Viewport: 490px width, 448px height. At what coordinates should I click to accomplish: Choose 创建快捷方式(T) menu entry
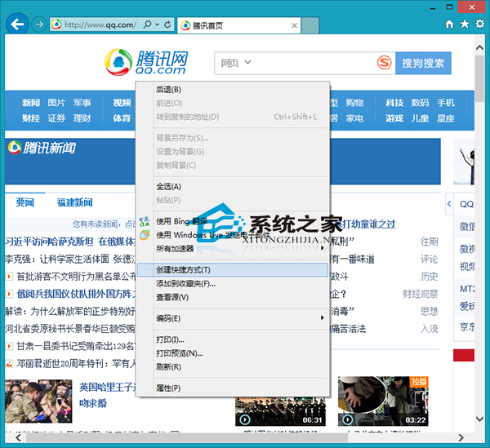233,270
